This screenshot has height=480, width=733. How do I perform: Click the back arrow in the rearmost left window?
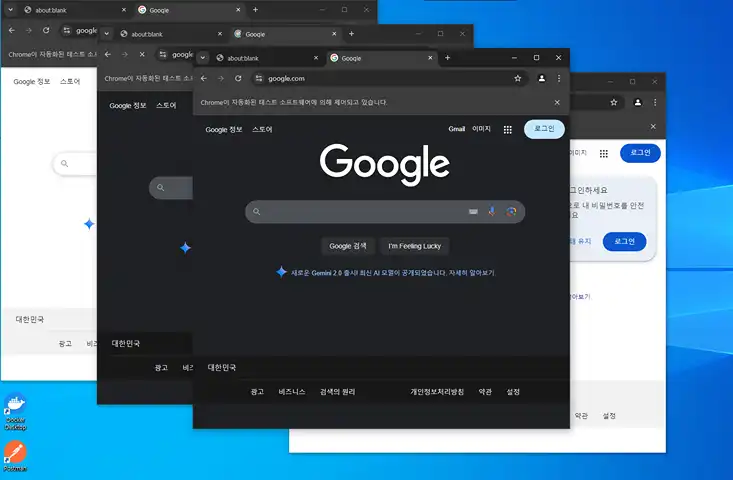coord(12,30)
